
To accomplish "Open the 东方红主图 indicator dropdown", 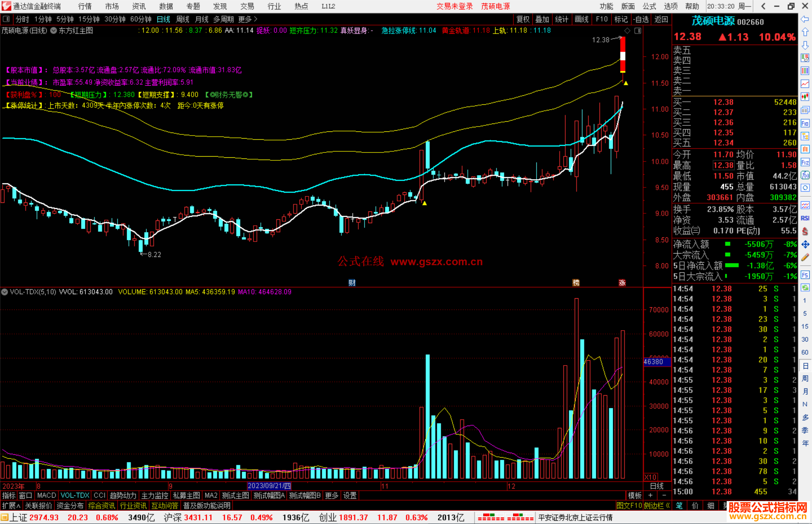I will pos(54,31).
